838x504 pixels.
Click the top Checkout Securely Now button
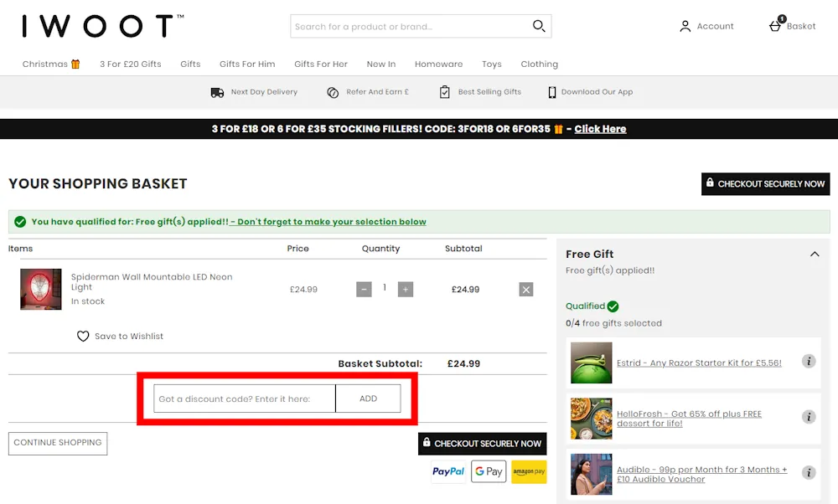click(x=765, y=183)
